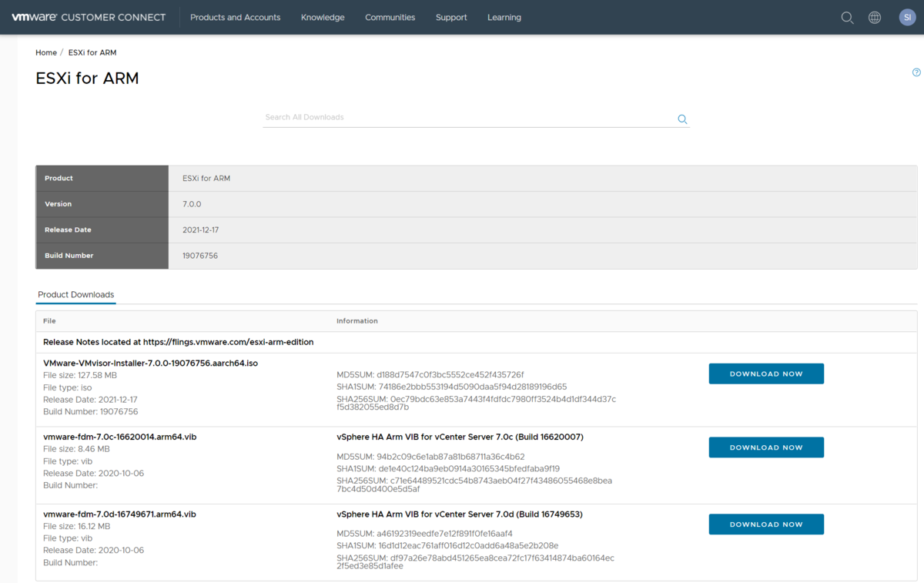This screenshot has width=924, height=583.
Task: Click vSphere HA Arm VIB 7.0c title
Action: point(460,437)
